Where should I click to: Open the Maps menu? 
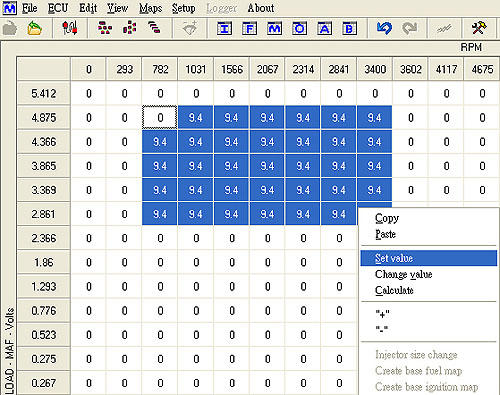[x=150, y=8]
